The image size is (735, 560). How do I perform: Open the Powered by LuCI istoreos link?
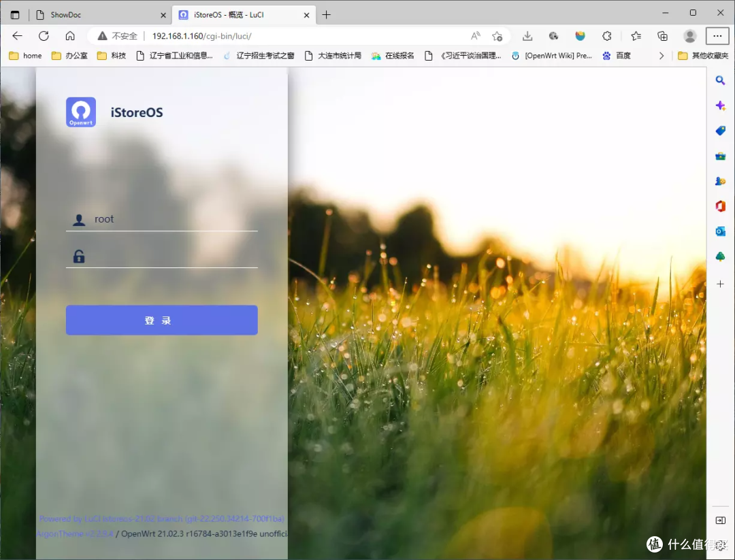pyautogui.click(x=162, y=518)
